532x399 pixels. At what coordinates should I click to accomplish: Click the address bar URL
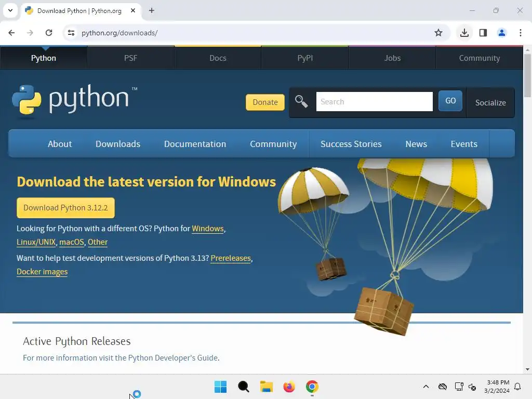(x=119, y=33)
